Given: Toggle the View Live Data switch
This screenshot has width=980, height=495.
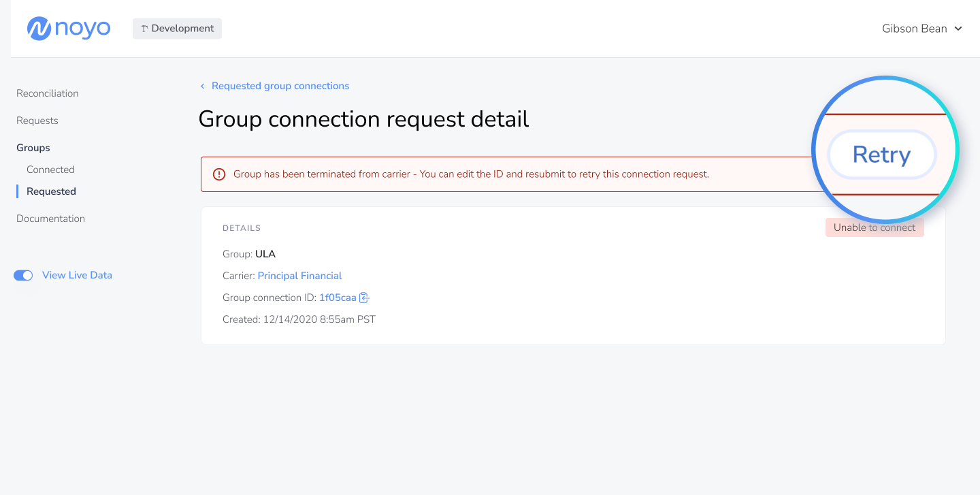Looking at the screenshot, I should coord(23,275).
